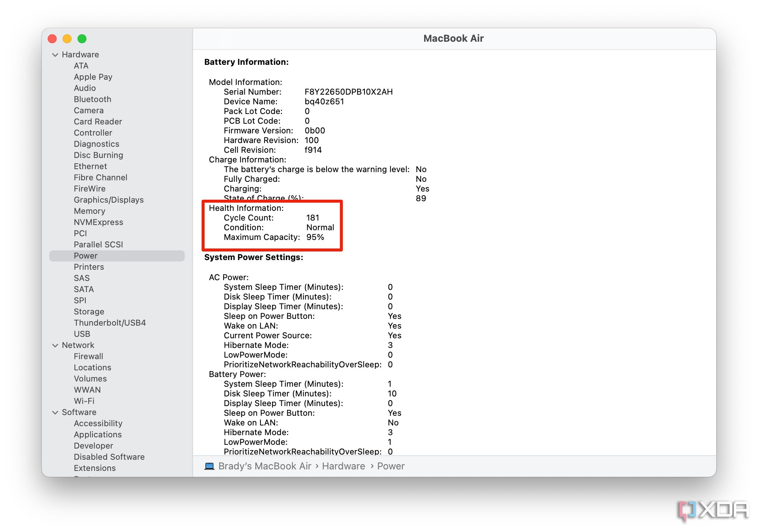Select FireWire in the sidebar

click(89, 189)
